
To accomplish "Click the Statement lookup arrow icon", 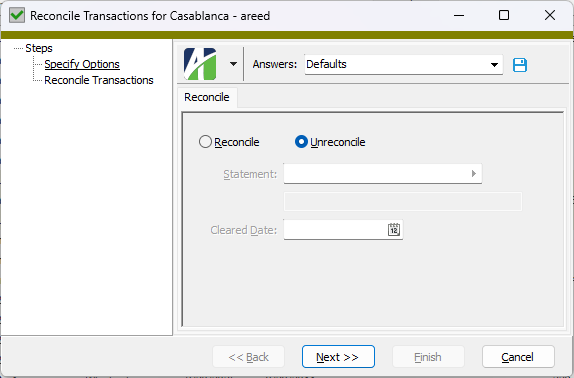I will pyautogui.click(x=474, y=173).
